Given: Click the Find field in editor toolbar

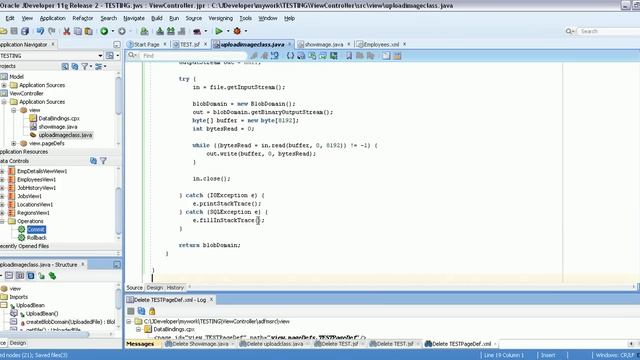Looking at the screenshot, I should click(x=193, y=56).
